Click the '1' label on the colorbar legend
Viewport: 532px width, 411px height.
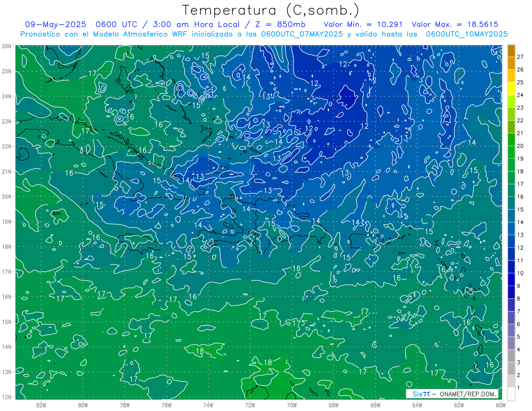(x=519, y=388)
